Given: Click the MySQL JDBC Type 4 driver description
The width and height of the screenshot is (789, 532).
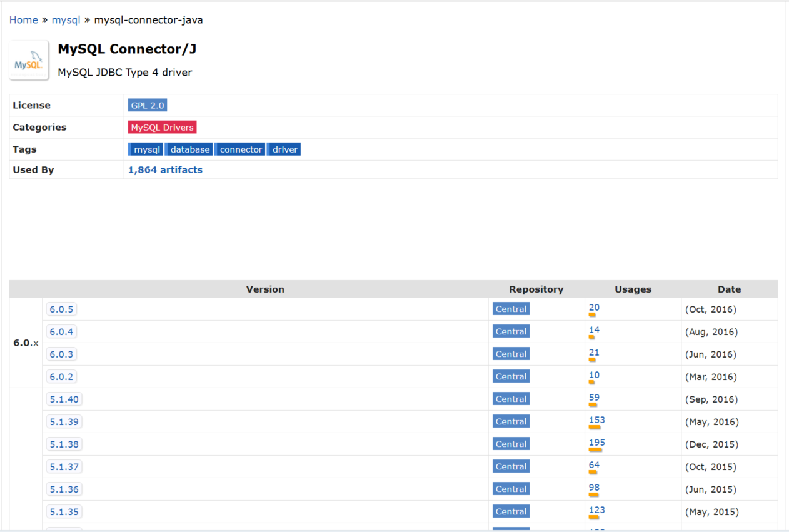Looking at the screenshot, I should click(125, 73).
